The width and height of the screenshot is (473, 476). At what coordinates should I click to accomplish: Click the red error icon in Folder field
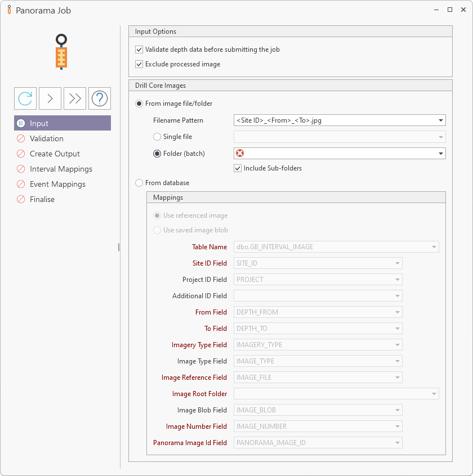pyautogui.click(x=240, y=153)
